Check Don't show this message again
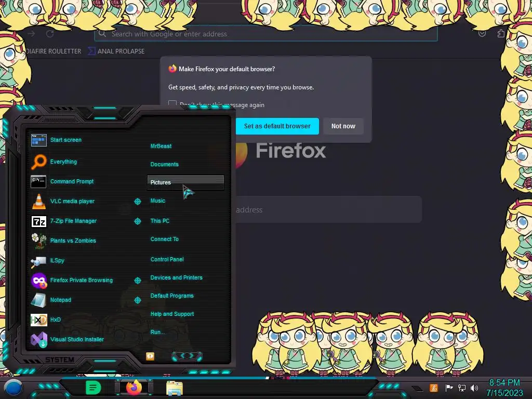The width and height of the screenshot is (532, 399). pos(172,104)
